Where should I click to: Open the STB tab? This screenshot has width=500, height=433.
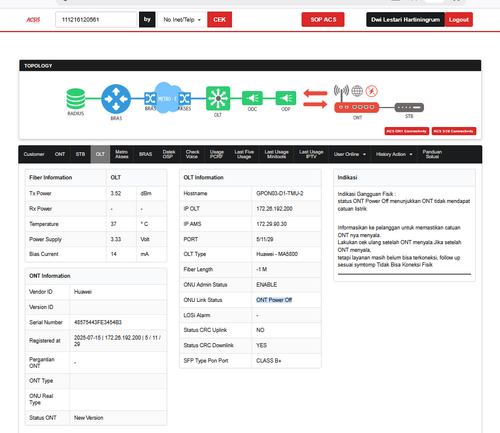[x=80, y=154]
